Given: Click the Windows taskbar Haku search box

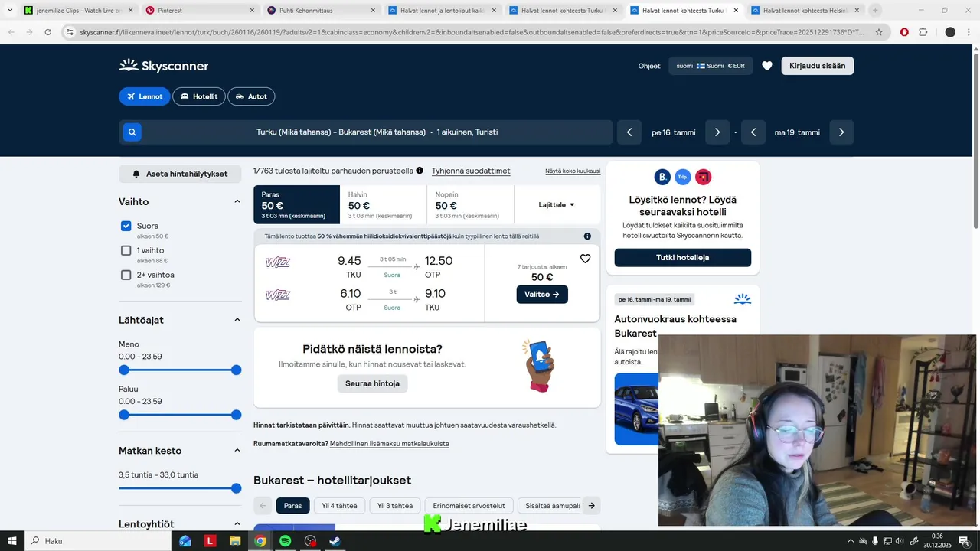Looking at the screenshot, I should coord(98,541).
